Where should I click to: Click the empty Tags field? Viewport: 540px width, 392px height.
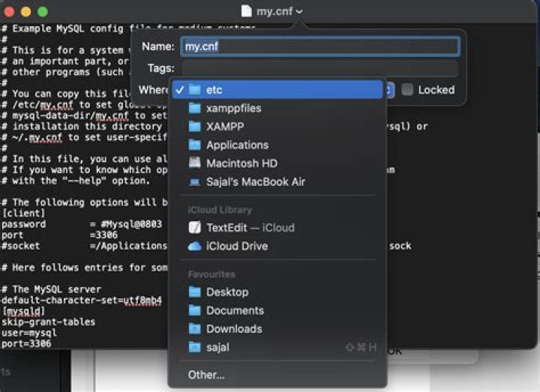coord(320,68)
